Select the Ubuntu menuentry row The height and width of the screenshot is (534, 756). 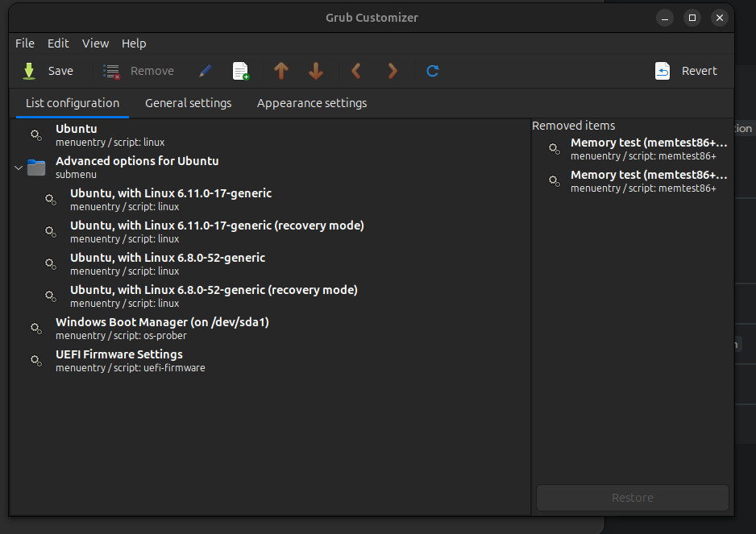click(270, 135)
